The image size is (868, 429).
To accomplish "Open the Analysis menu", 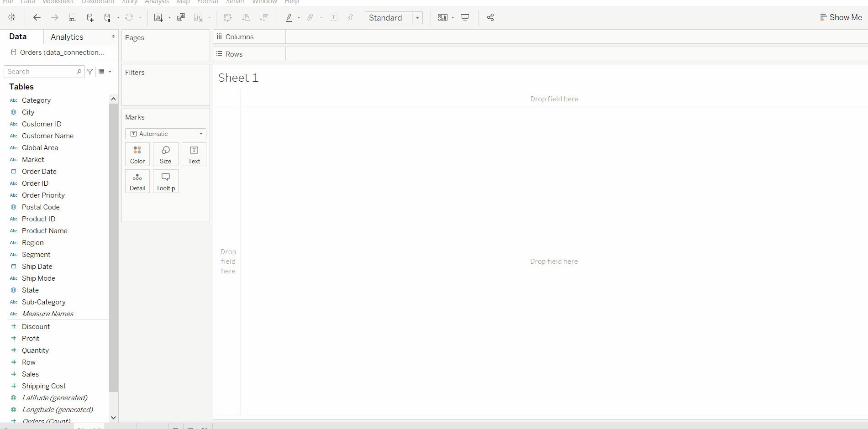I will coord(157,2).
